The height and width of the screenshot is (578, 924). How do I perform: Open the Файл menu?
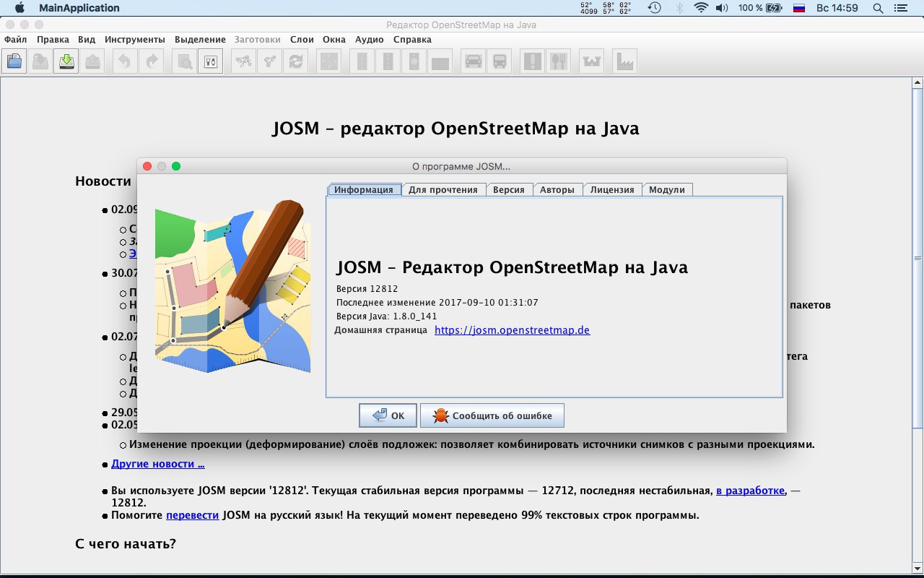point(16,39)
